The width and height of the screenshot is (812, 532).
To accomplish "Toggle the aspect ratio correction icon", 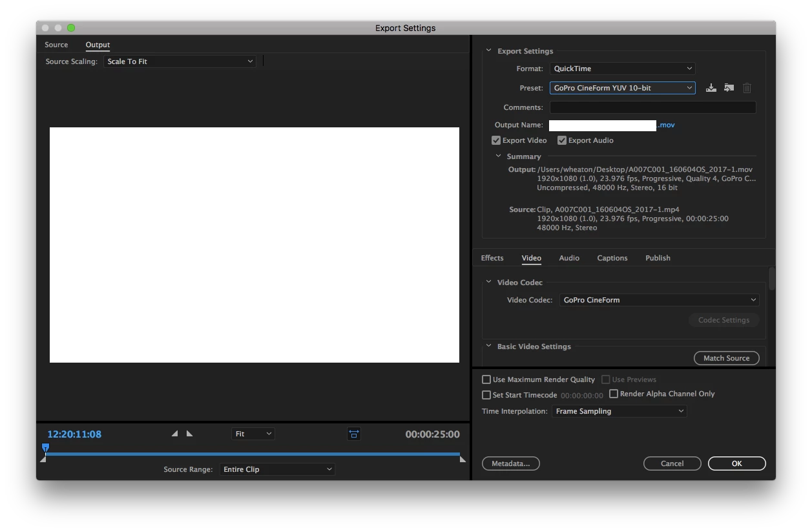I will (354, 434).
